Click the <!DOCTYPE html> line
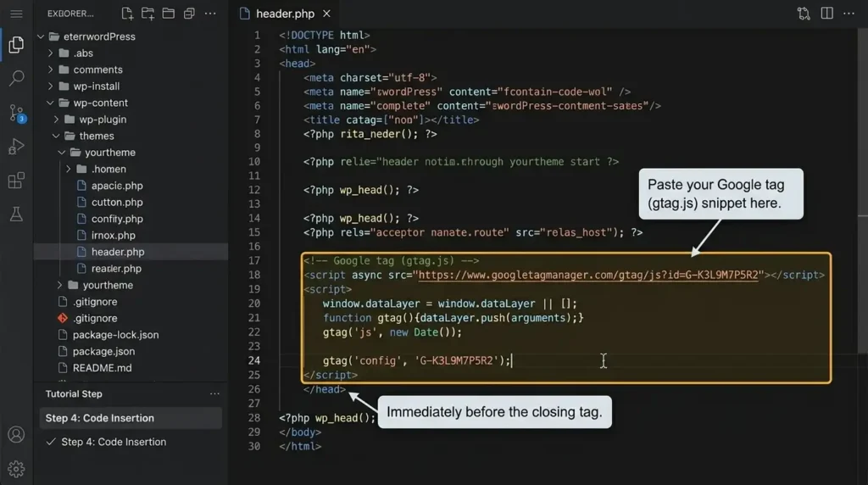Viewport: 868px width, 485px height. coord(325,35)
